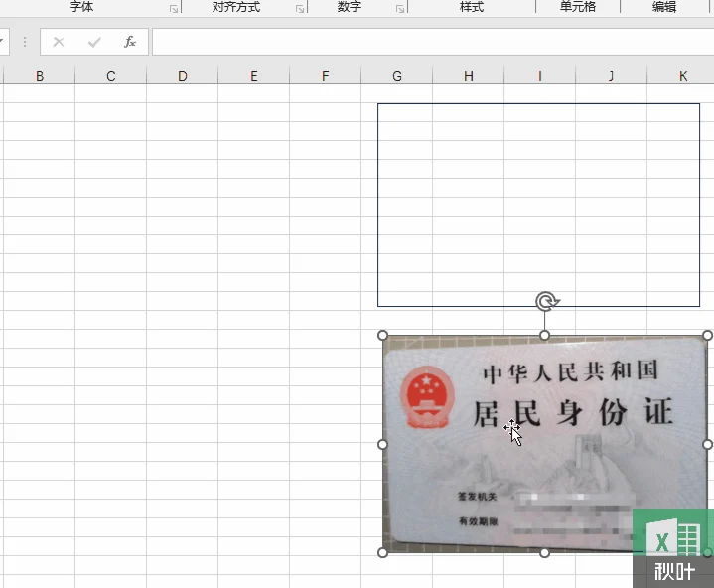Expand the Name Box dropdown arrow
714x588 pixels.
coord(2,42)
